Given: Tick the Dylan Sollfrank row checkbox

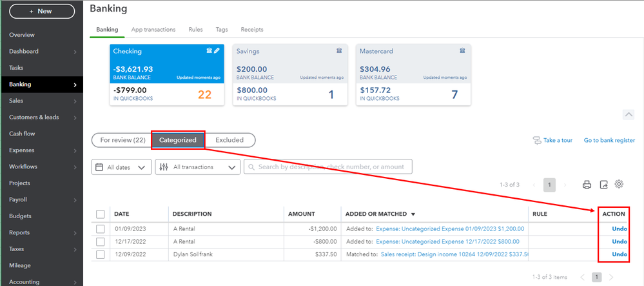Looking at the screenshot, I should (x=100, y=254).
